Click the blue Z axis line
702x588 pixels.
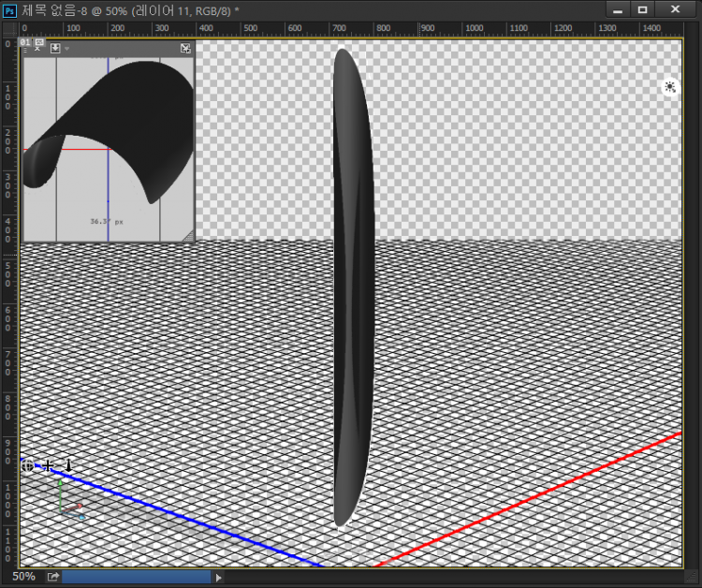click(187, 520)
